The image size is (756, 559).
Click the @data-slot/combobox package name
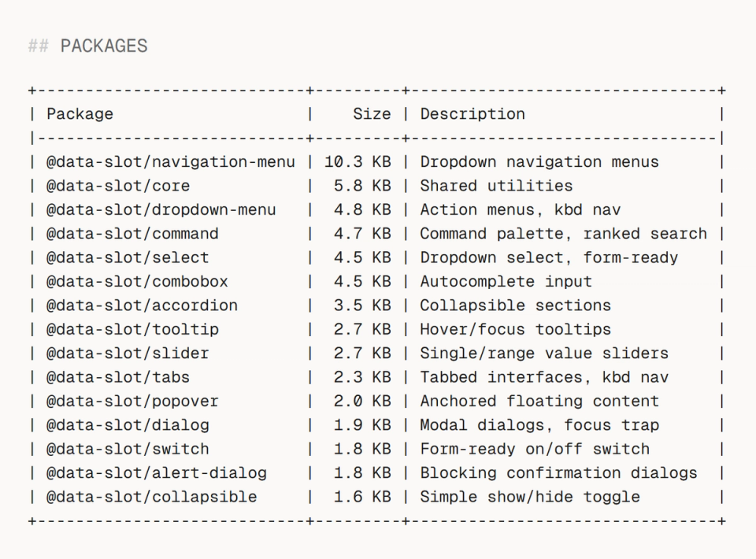coord(137,282)
